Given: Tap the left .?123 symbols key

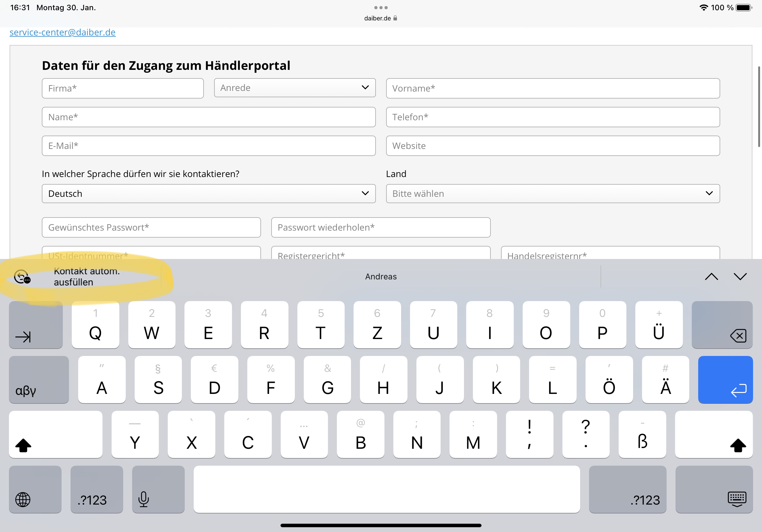Looking at the screenshot, I should click(x=97, y=489).
